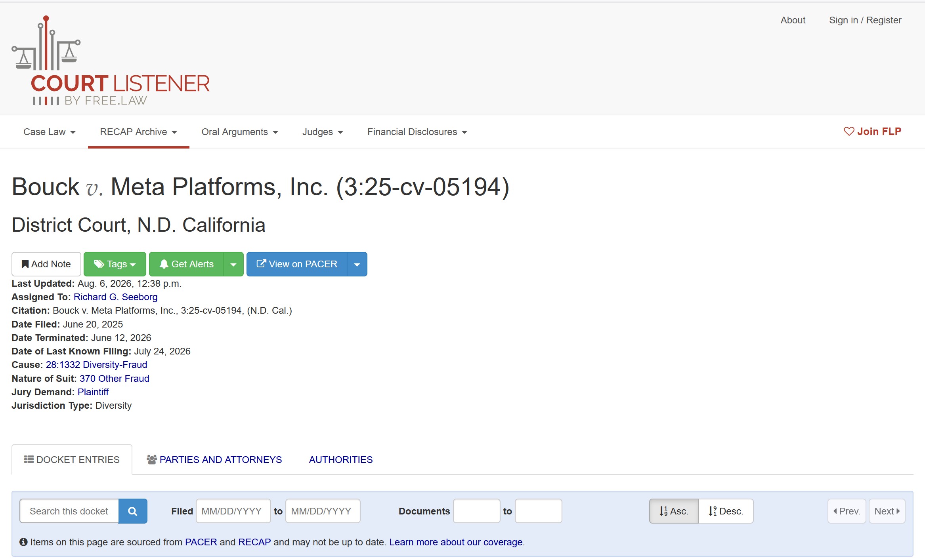Image resolution: width=925 pixels, height=560 pixels.
Task: Click the bookmark icon on Add Note
Action: (x=25, y=264)
